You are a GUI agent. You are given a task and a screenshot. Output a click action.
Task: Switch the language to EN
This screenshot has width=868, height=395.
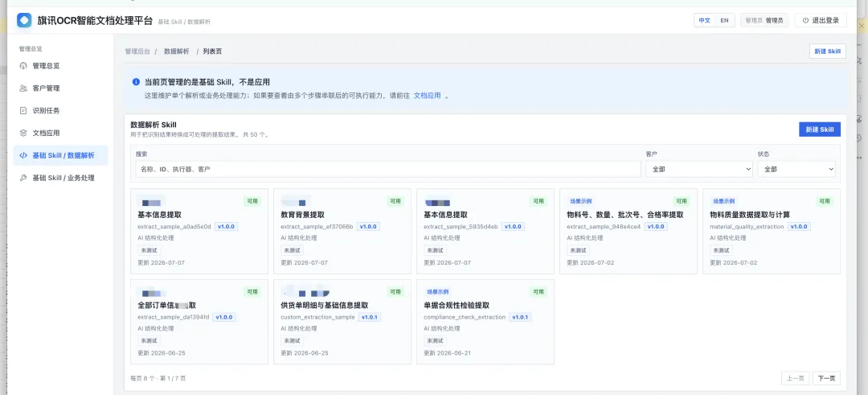click(x=724, y=20)
